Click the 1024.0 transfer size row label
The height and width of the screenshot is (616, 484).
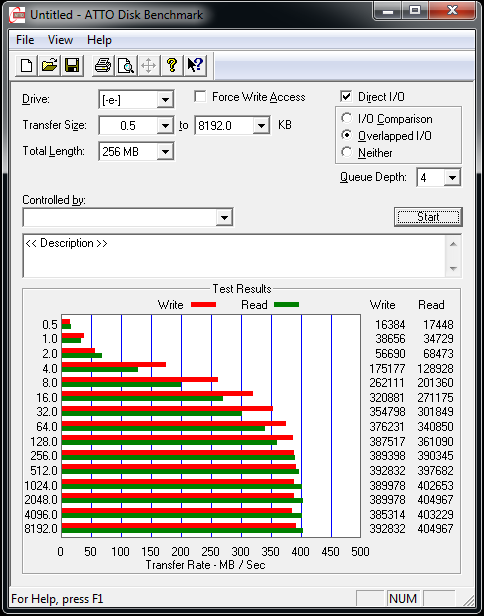[x=41, y=486]
